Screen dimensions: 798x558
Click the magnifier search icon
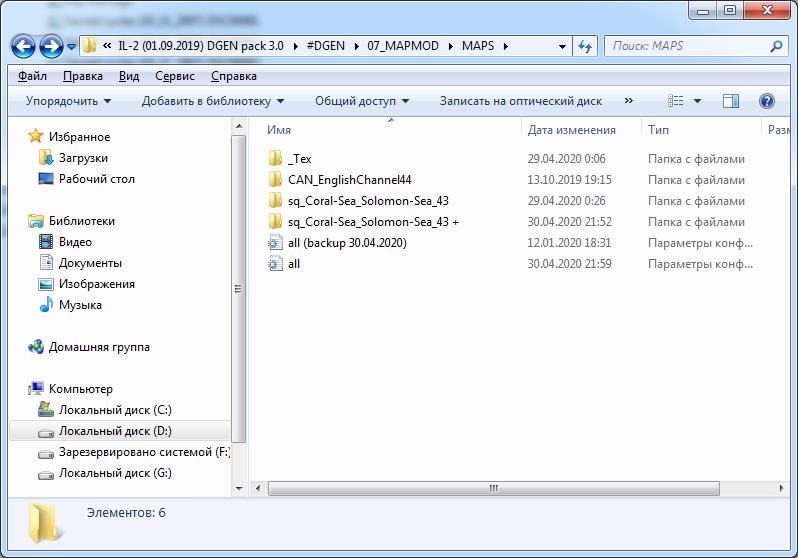coord(777,46)
